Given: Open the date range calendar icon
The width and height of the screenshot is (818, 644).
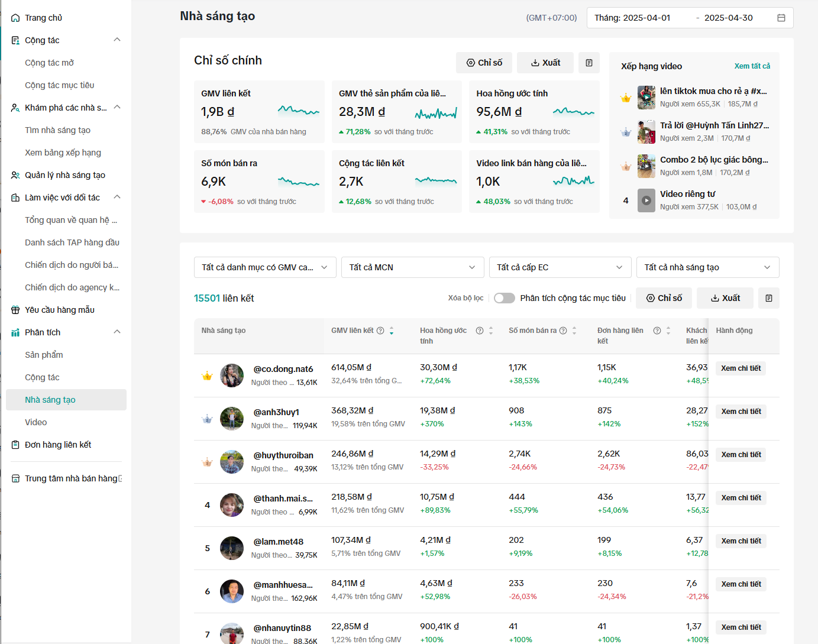Looking at the screenshot, I should [x=781, y=18].
